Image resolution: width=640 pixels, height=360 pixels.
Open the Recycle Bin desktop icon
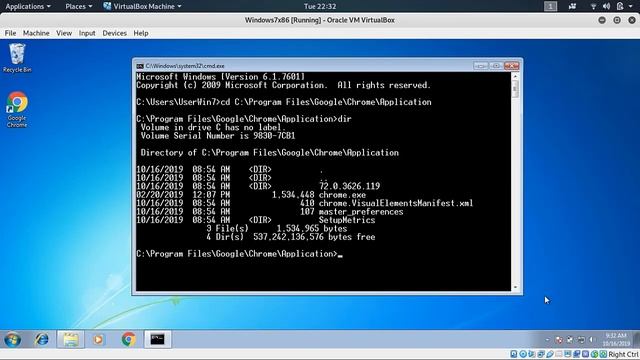(17, 58)
